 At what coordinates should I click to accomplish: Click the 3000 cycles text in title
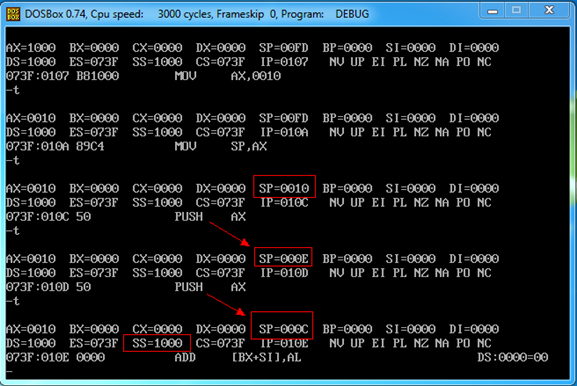pyautogui.click(x=185, y=14)
